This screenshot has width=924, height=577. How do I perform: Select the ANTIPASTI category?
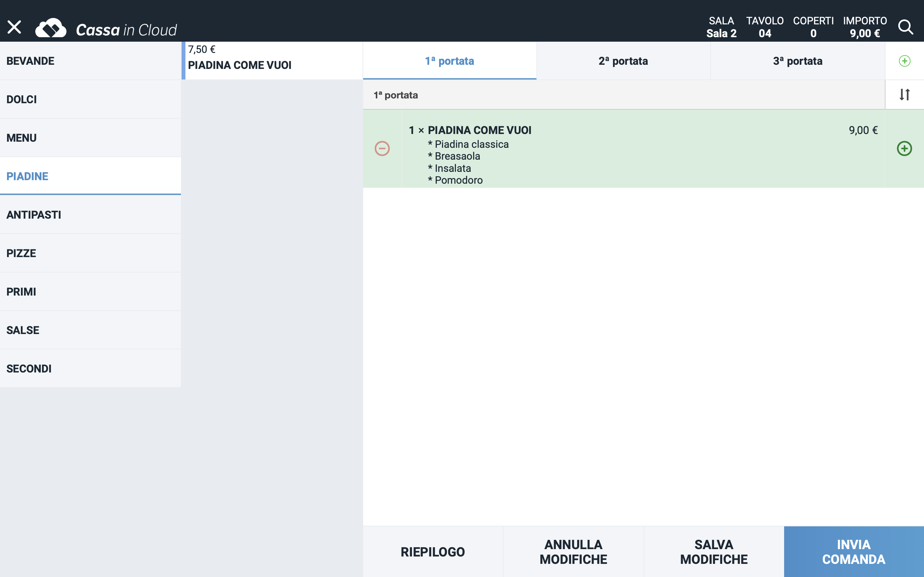[x=90, y=214]
